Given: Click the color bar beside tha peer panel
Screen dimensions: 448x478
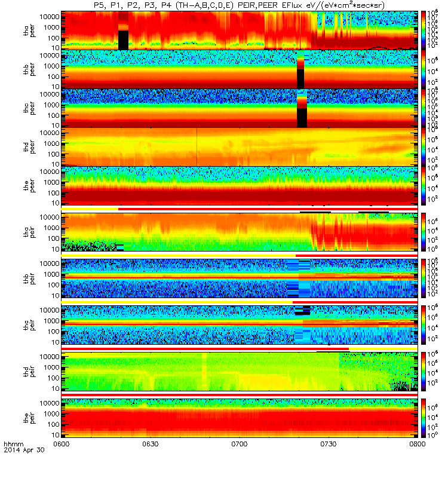Looking at the screenshot, I should coord(424,30).
